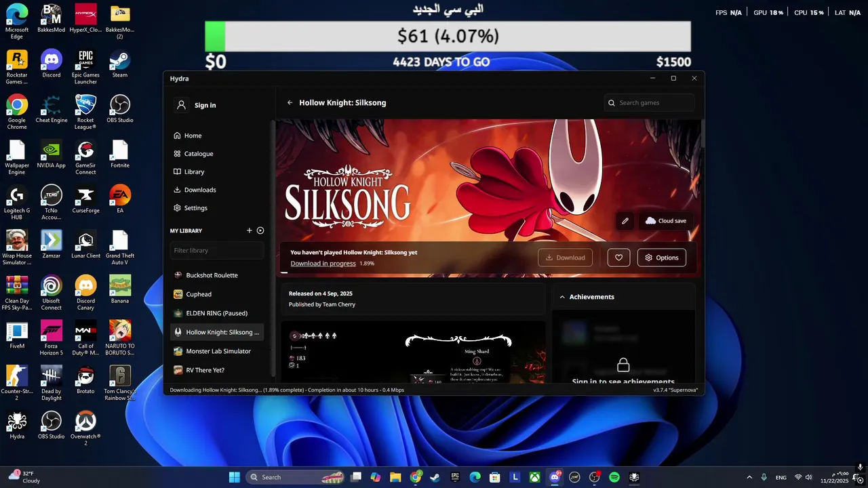
Task: Open Spotify from the taskbar
Action: (614, 477)
